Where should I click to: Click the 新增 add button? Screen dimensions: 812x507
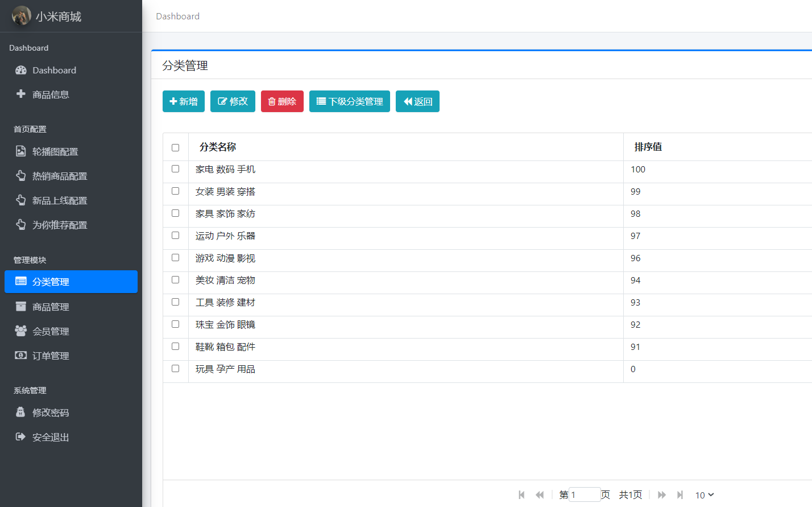click(x=184, y=101)
